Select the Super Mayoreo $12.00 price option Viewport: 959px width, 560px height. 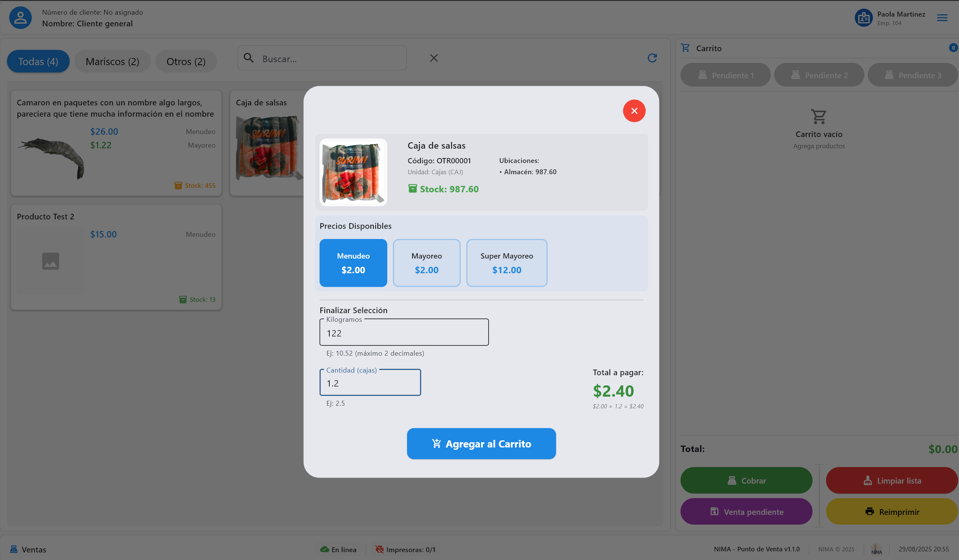click(507, 263)
